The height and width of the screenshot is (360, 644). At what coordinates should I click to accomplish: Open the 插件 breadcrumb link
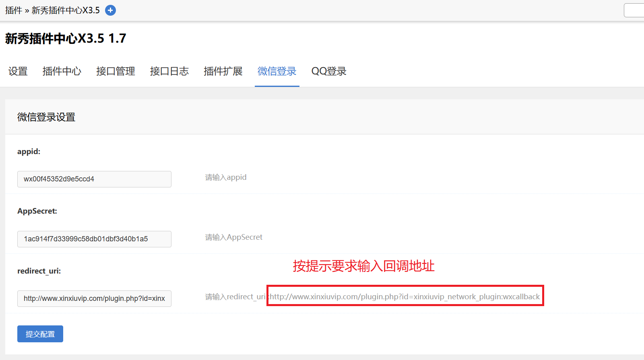(x=13, y=10)
